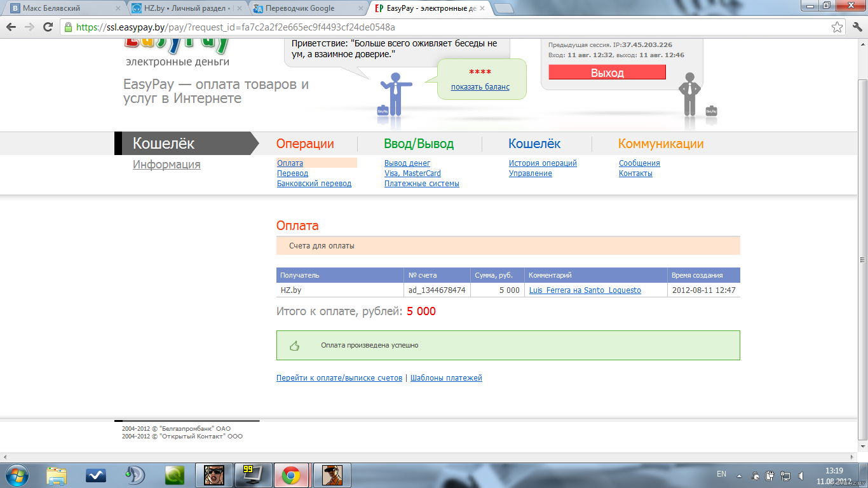
Task: Close the HZ.by tab
Action: coord(240,8)
